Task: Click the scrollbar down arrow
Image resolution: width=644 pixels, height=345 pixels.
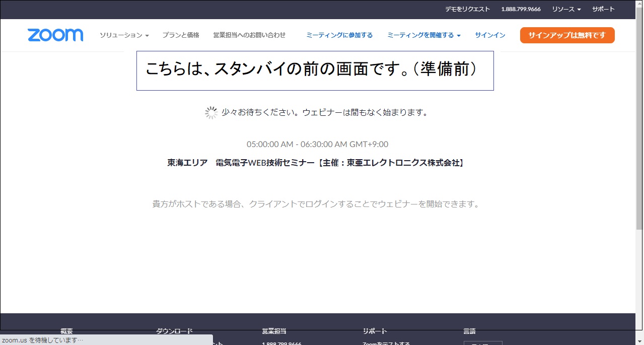Action: point(639,340)
